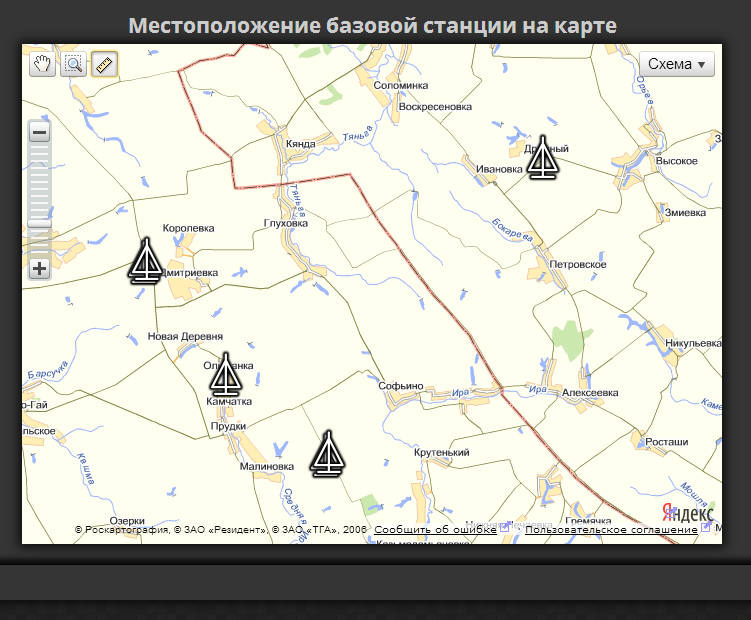Viewport: 751px width, 620px height.
Task: Click the Малиновка village label
Action: tap(267, 466)
